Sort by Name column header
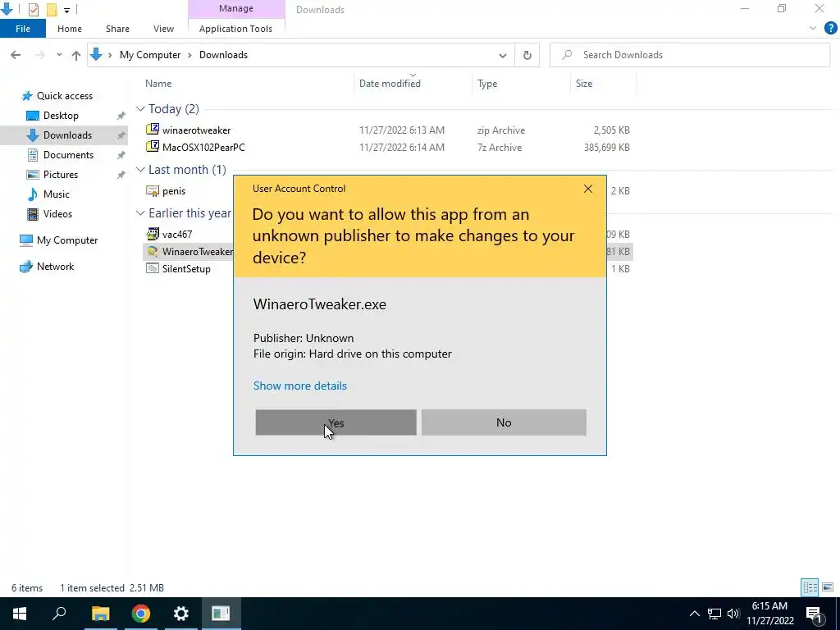 point(158,84)
